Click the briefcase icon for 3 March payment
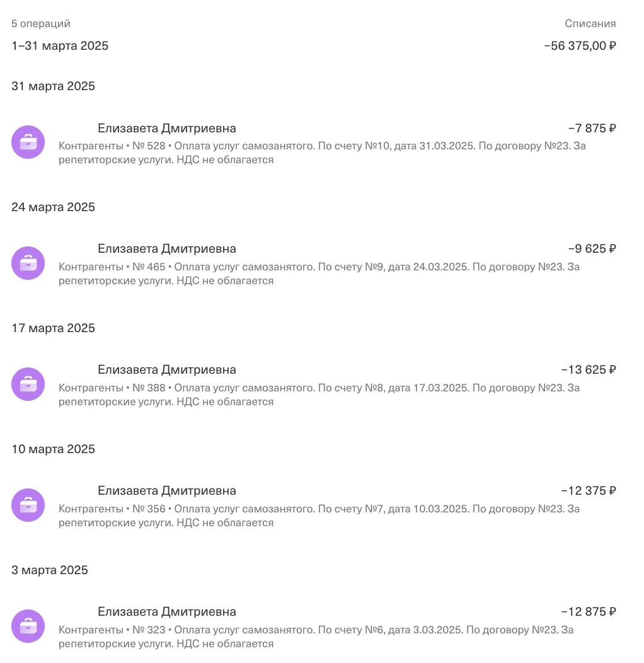The height and width of the screenshot is (663, 644). tap(28, 626)
